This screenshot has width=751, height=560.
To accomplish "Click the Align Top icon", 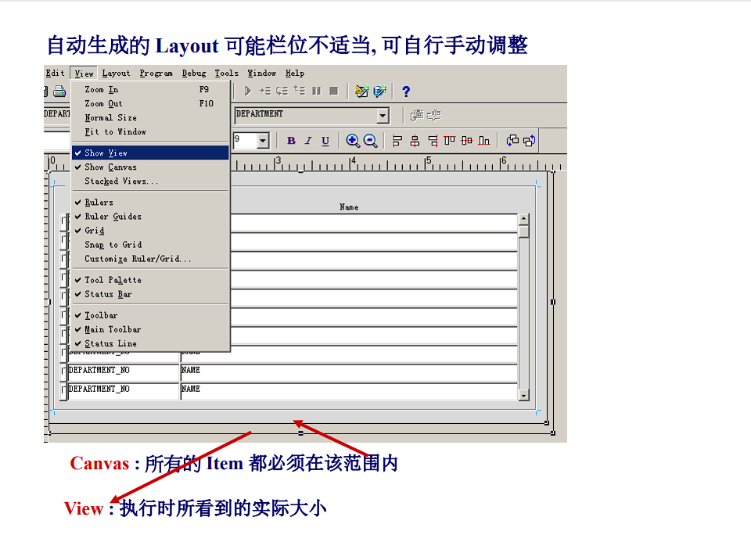I will click(449, 140).
